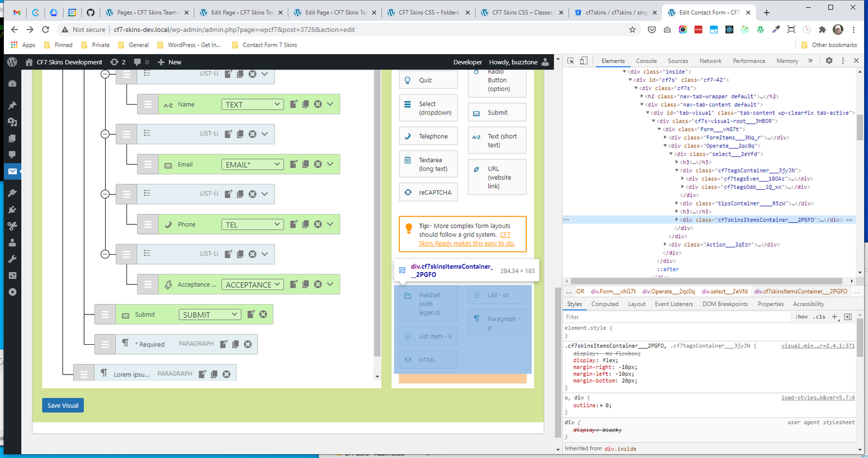Toggle the :hov element state panel
The height and width of the screenshot is (458, 868).
[801, 317]
